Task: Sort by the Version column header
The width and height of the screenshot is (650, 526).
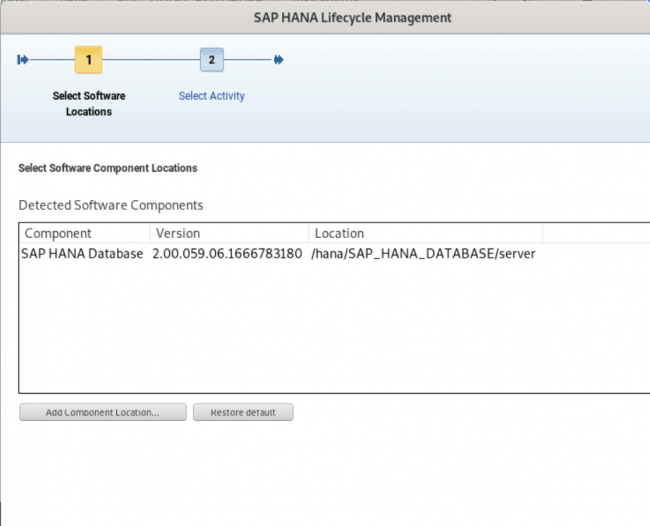Action: click(x=229, y=233)
